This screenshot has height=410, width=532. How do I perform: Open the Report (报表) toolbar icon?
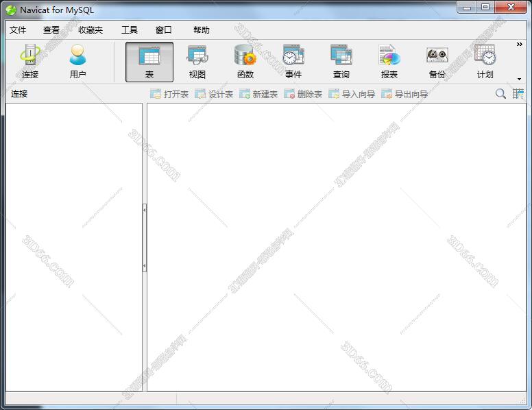389,62
